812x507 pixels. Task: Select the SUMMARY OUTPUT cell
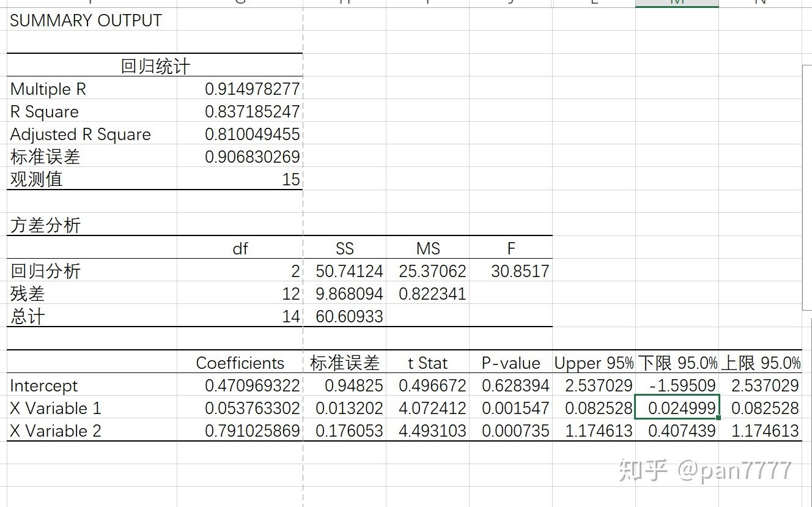[86, 20]
